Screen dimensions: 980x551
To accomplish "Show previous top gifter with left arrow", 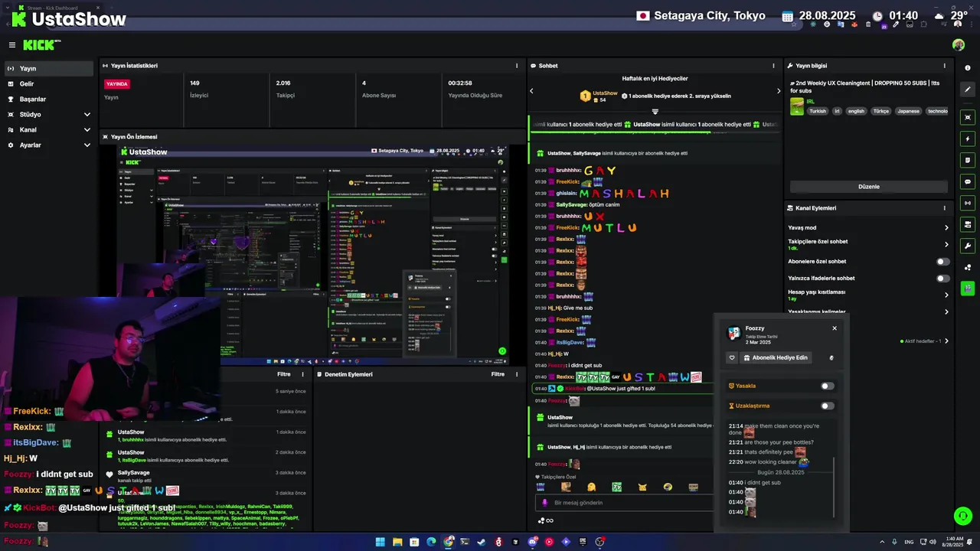I will click(x=531, y=91).
